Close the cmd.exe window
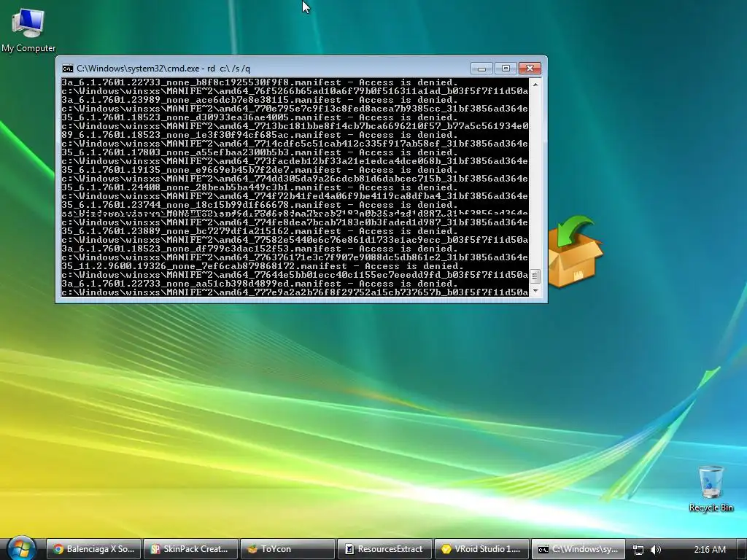Viewport: 747px width, 560px height. tap(530, 69)
